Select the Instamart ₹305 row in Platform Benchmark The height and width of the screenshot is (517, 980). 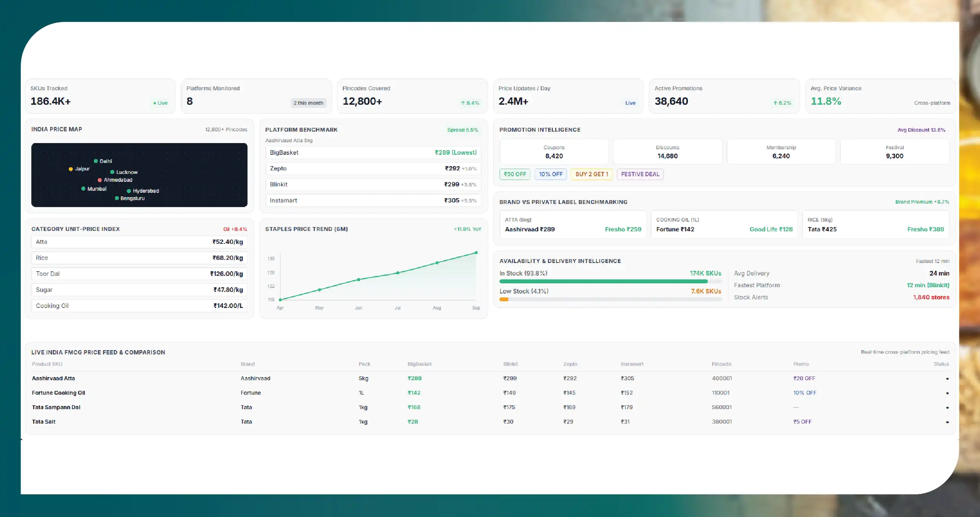pyautogui.click(x=373, y=200)
